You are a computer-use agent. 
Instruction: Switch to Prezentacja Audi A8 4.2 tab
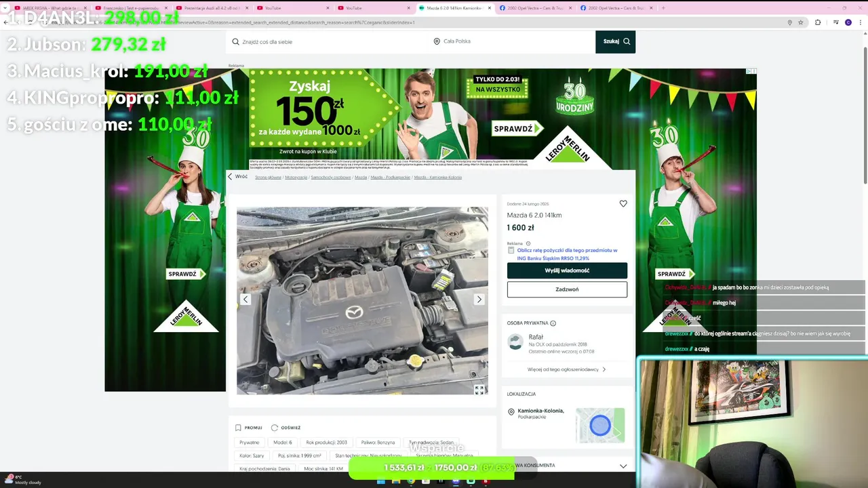coord(212,8)
